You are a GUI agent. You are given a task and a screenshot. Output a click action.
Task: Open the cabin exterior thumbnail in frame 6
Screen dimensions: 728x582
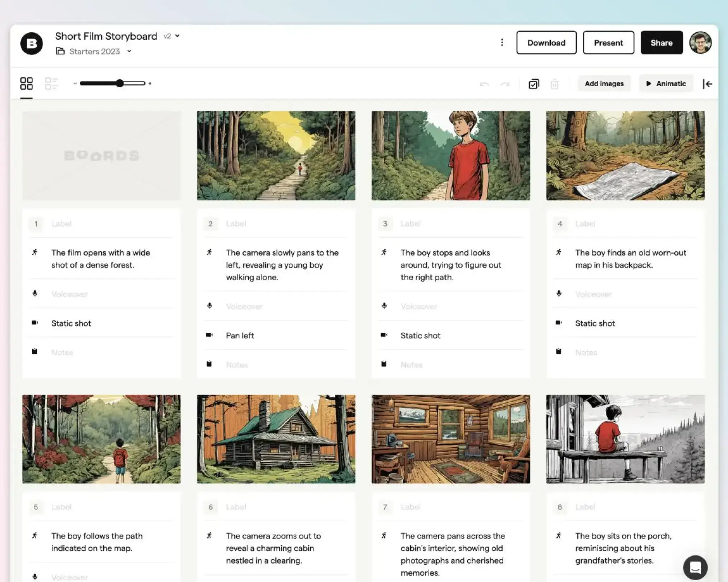click(276, 439)
